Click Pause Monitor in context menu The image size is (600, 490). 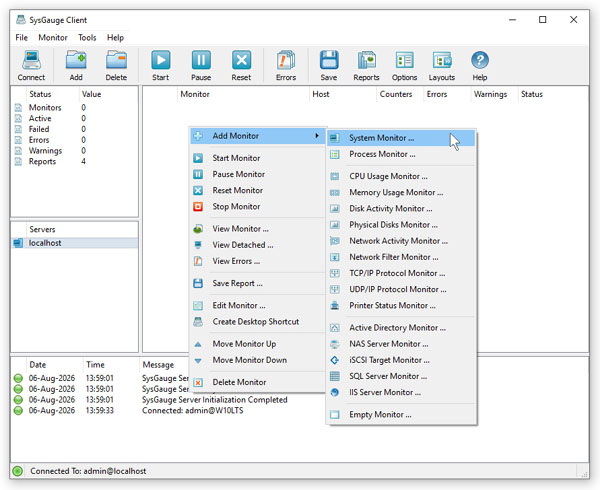tap(258, 174)
